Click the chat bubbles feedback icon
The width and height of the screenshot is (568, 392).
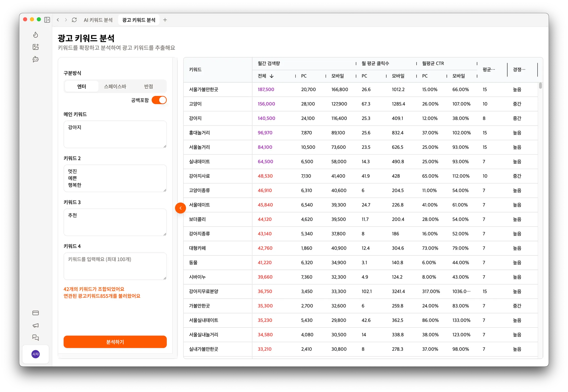pos(35,337)
